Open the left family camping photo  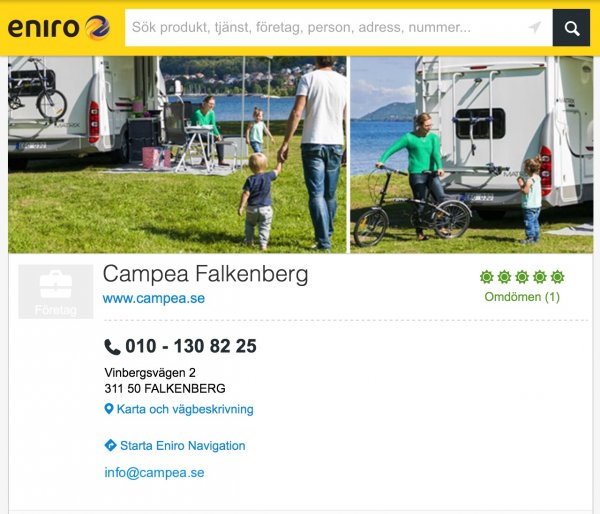(177, 155)
